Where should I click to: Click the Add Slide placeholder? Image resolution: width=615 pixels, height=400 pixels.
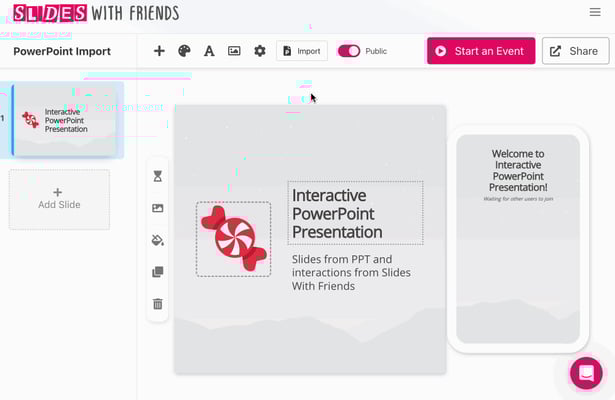click(x=59, y=199)
